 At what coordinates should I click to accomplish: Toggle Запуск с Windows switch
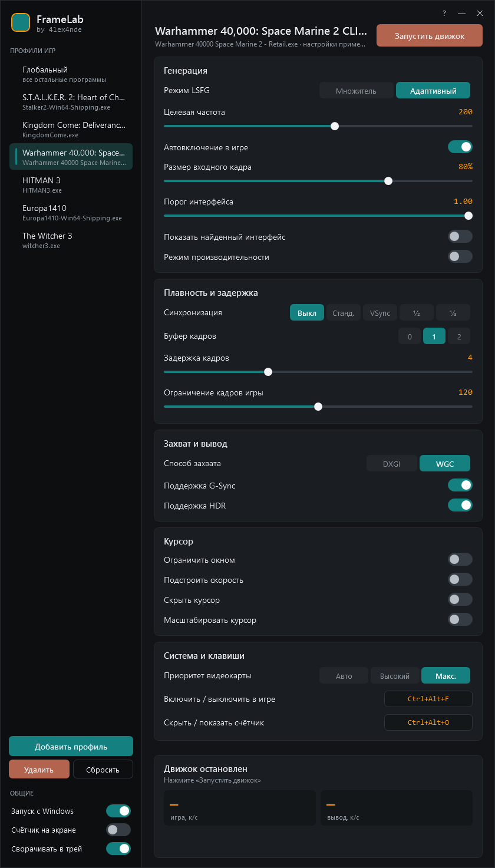pos(118,811)
